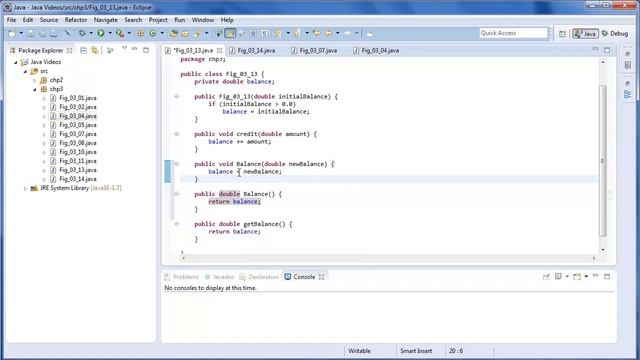The height and width of the screenshot is (360, 640).
Task: Open the Refactor menu
Action: tap(76, 20)
